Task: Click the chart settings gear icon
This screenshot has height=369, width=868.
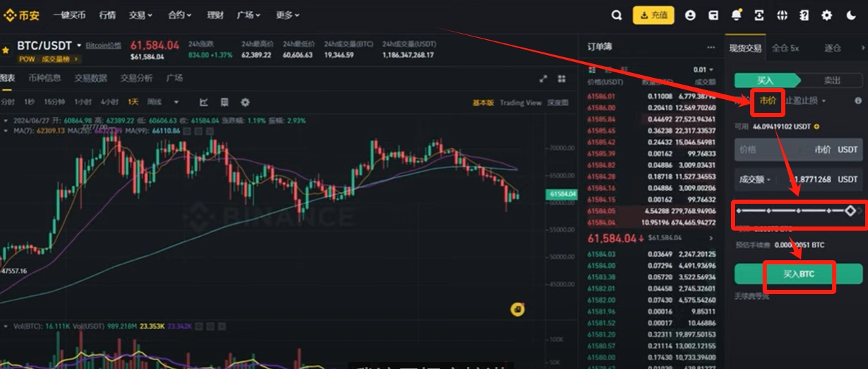Action: pos(245,102)
